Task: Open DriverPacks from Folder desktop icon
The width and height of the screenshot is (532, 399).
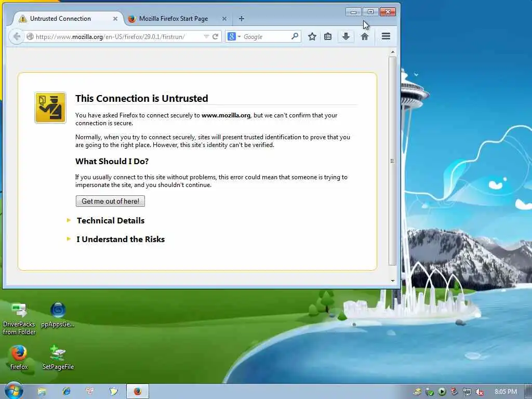Action: (x=19, y=319)
